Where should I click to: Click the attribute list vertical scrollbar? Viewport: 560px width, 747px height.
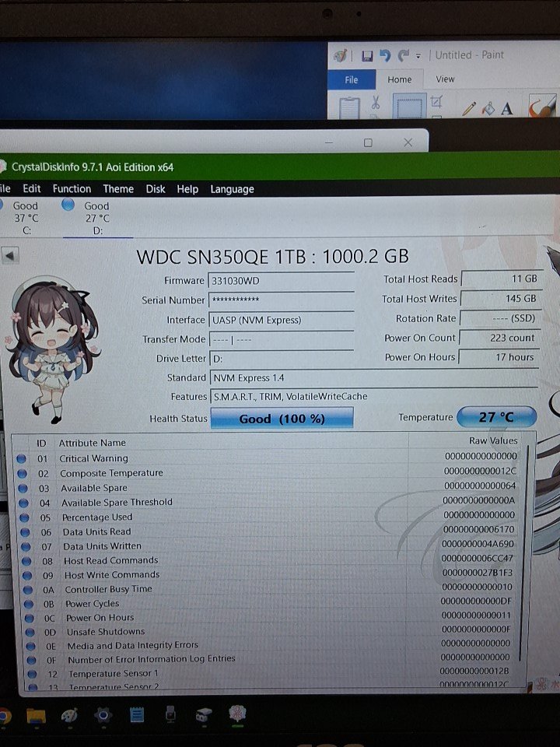coord(524,552)
